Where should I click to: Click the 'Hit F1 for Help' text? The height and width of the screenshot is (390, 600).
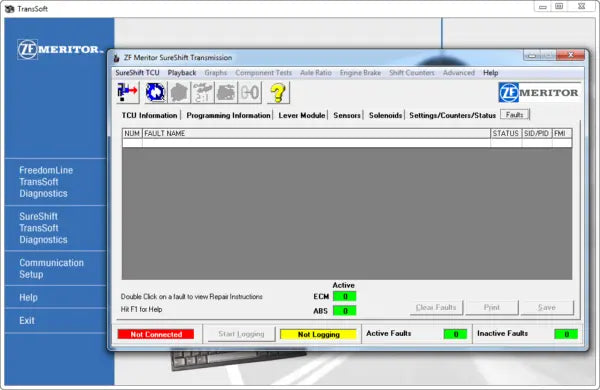tap(141, 309)
